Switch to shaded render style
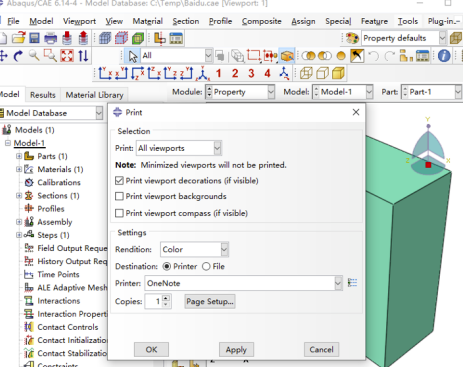The width and height of the screenshot is (463, 367). tap(338, 73)
